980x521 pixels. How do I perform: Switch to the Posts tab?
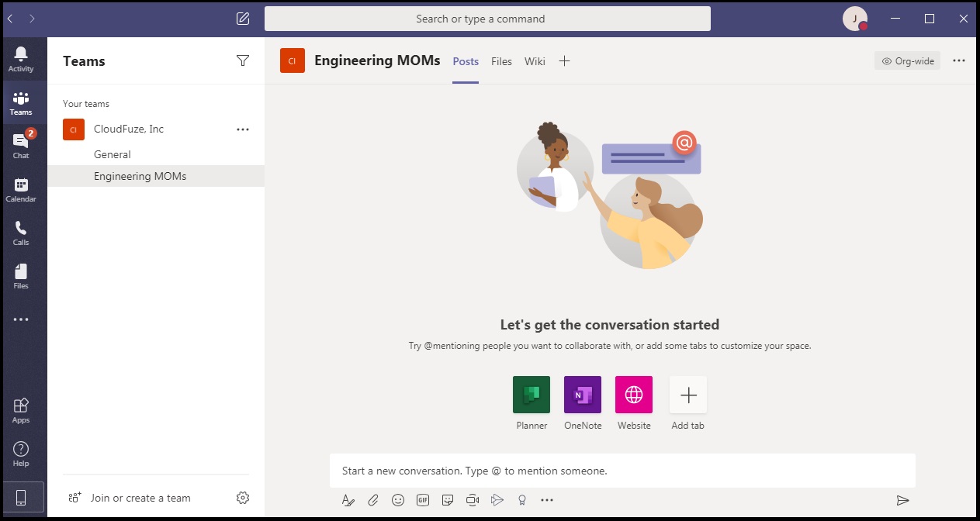[466, 61]
